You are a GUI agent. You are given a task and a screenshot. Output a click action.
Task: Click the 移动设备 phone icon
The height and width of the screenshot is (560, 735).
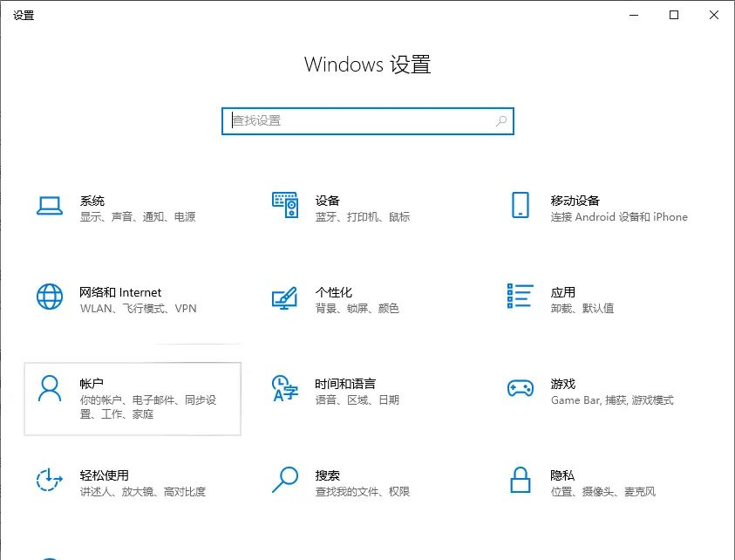(521, 205)
